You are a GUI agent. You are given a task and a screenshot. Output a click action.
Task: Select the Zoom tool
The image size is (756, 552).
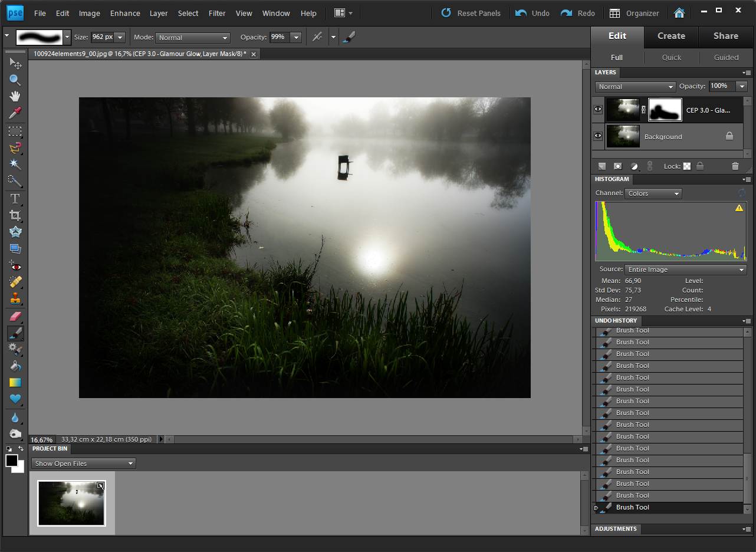pyautogui.click(x=15, y=80)
